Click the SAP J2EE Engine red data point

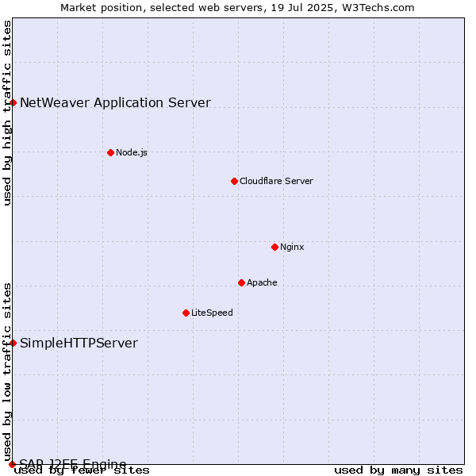[12, 464]
